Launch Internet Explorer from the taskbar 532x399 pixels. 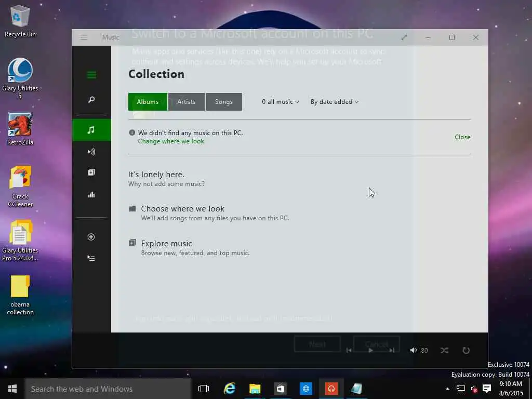point(230,389)
